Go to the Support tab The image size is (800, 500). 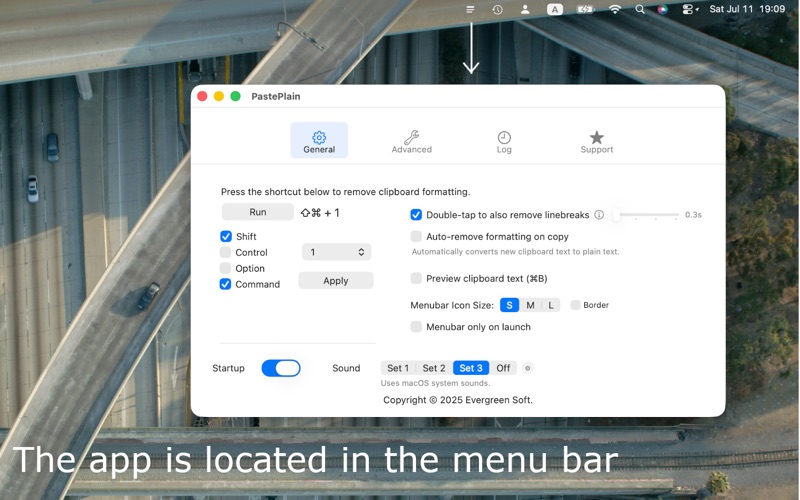tap(596, 141)
